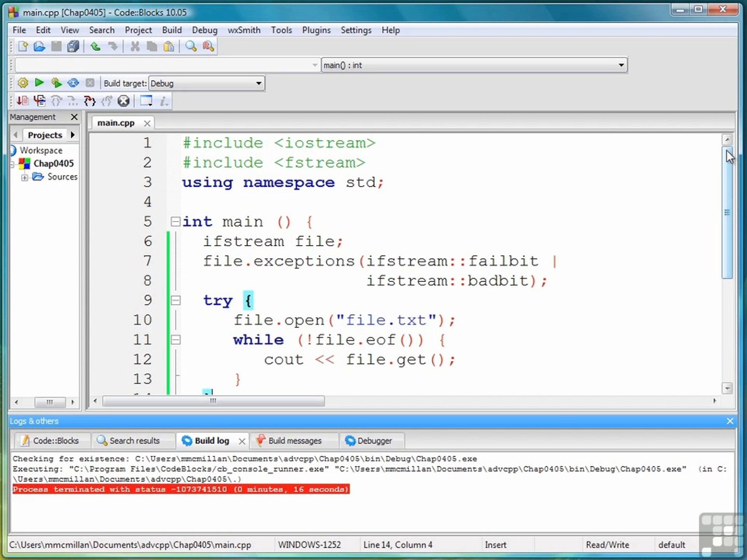Run the program with green play icon
The image size is (747, 560).
[x=39, y=83]
